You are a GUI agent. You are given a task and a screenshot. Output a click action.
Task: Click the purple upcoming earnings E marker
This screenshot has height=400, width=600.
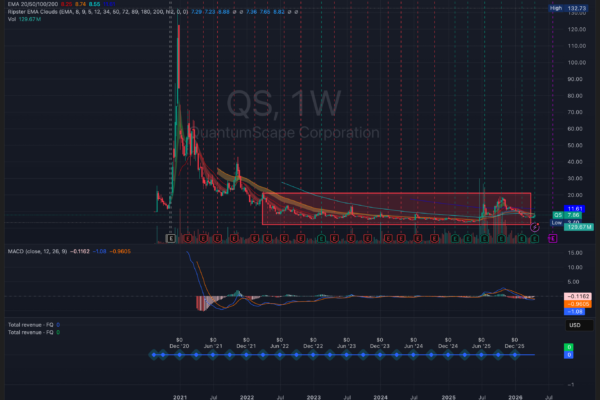[x=553, y=238]
